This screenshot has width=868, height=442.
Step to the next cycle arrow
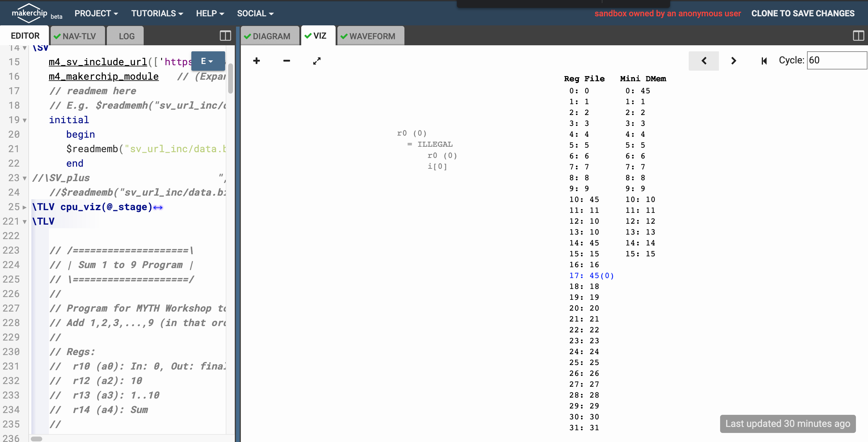(734, 61)
